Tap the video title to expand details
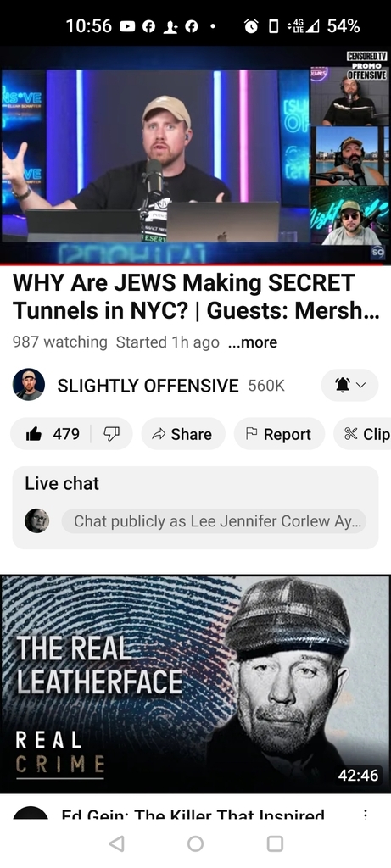 [196, 297]
